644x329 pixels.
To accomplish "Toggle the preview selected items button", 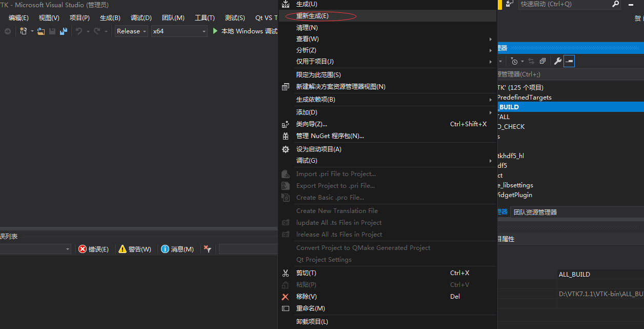I will pyautogui.click(x=569, y=61).
